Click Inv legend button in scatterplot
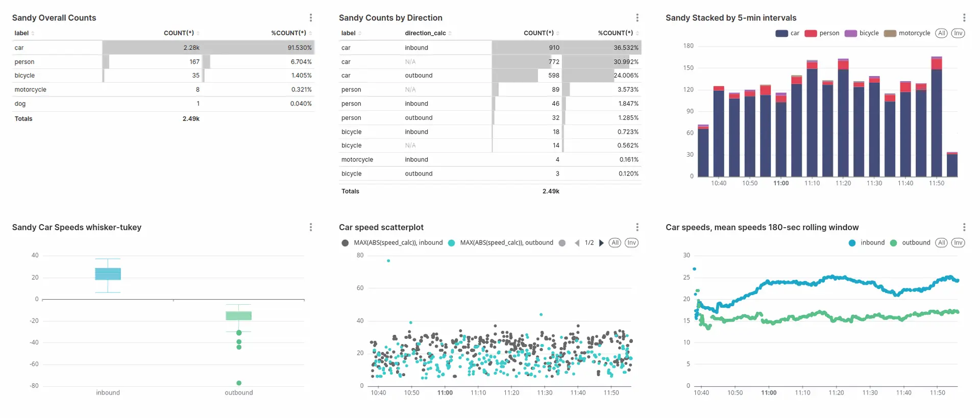980x418 pixels. click(632, 243)
